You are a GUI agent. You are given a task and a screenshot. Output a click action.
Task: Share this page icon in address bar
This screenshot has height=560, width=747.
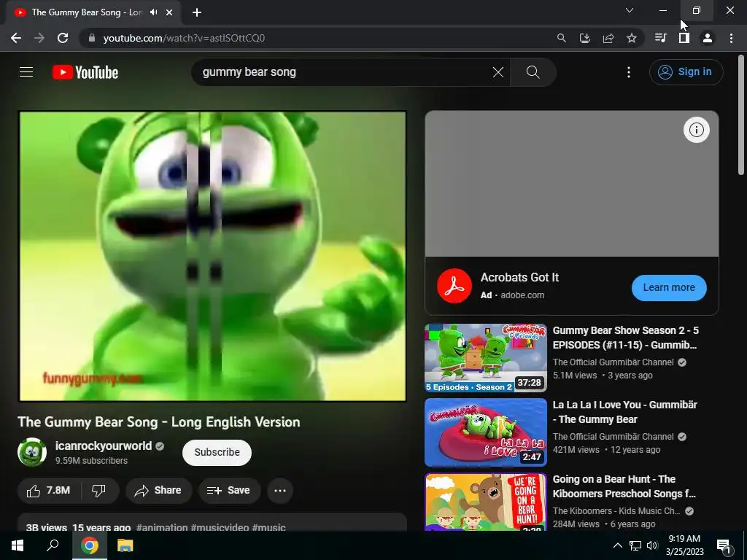click(x=608, y=38)
